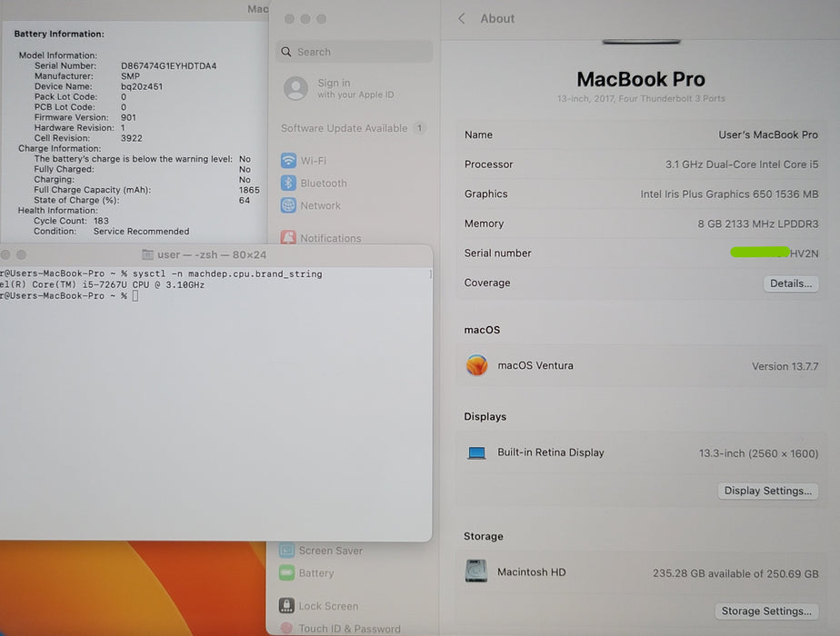Click the magnifier icon in Search field
This screenshot has height=636, width=840.
[286, 52]
